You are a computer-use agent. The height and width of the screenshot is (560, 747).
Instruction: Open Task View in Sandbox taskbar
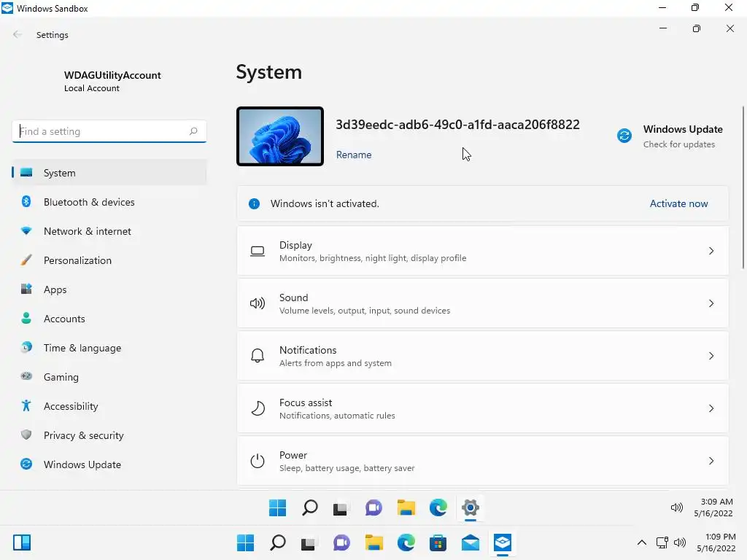point(341,507)
